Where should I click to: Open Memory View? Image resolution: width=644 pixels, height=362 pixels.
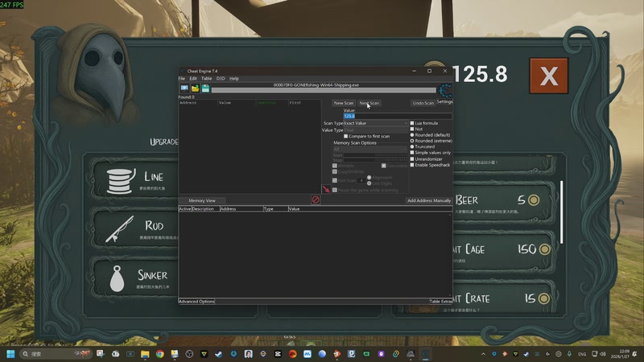202,200
